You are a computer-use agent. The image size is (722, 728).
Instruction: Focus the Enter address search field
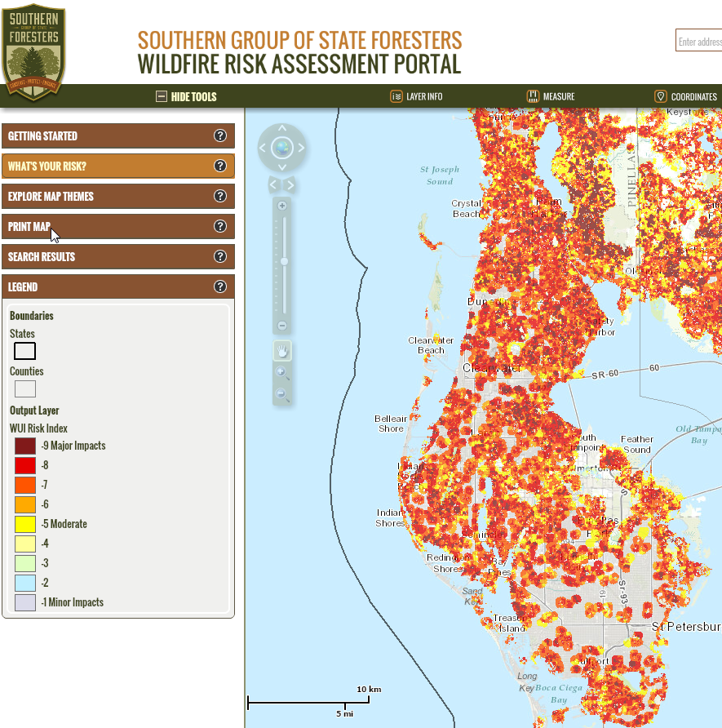(x=699, y=40)
